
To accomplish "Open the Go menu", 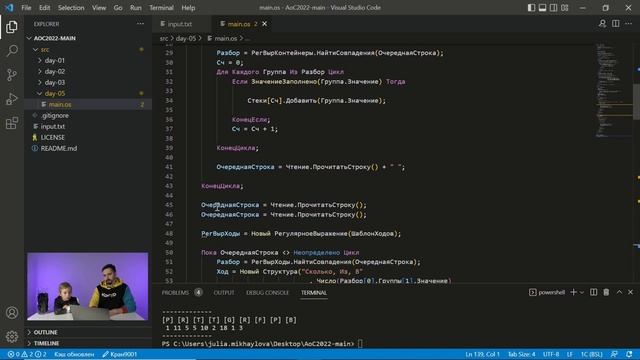I will (118, 8).
